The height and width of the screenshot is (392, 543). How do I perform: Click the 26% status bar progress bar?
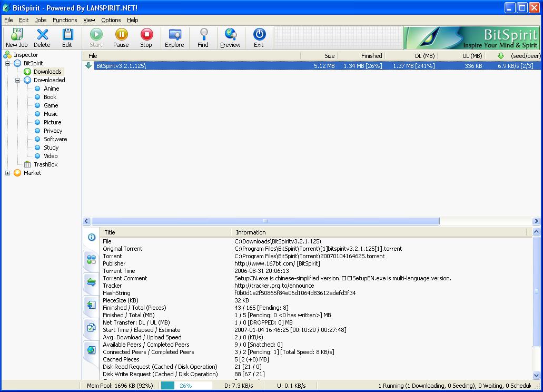tap(186, 386)
